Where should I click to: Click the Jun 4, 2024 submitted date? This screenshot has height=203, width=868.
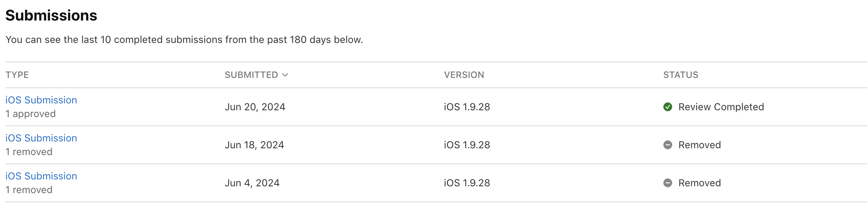pyautogui.click(x=252, y=183)
